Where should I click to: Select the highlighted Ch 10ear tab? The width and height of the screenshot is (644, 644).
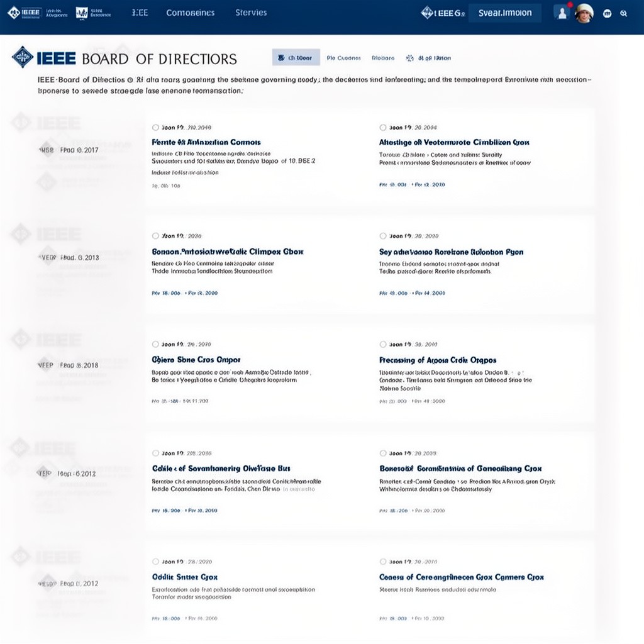(x=296, y=58)
